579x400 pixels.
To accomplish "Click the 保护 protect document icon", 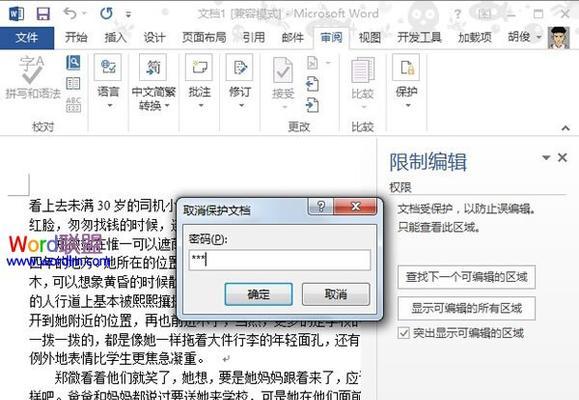I will (407, 67).
